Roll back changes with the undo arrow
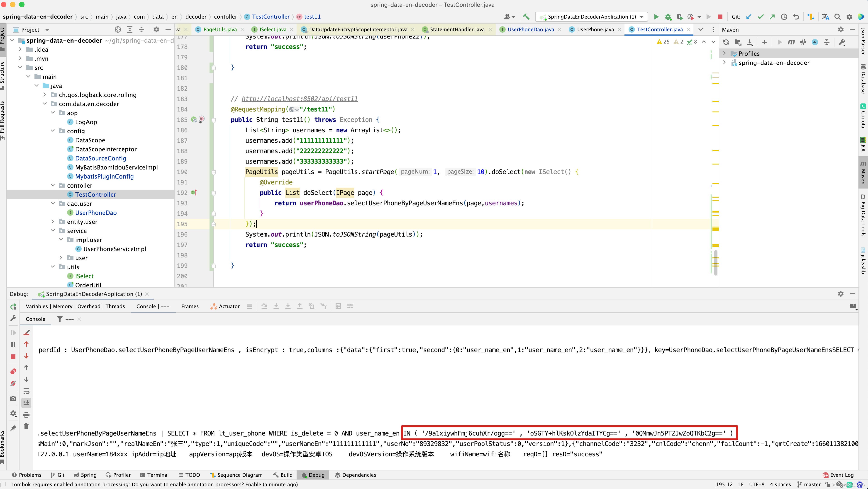868x489 pixels. pos(796,17)
